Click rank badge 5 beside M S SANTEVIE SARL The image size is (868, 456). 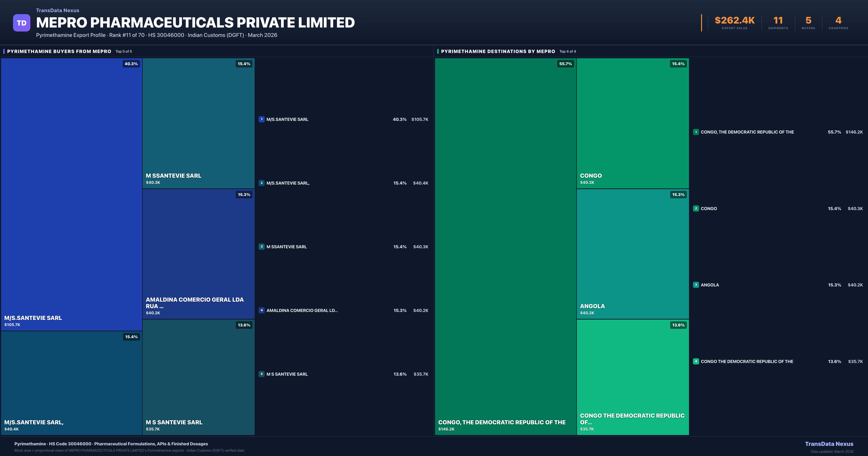tap(261, 374)
